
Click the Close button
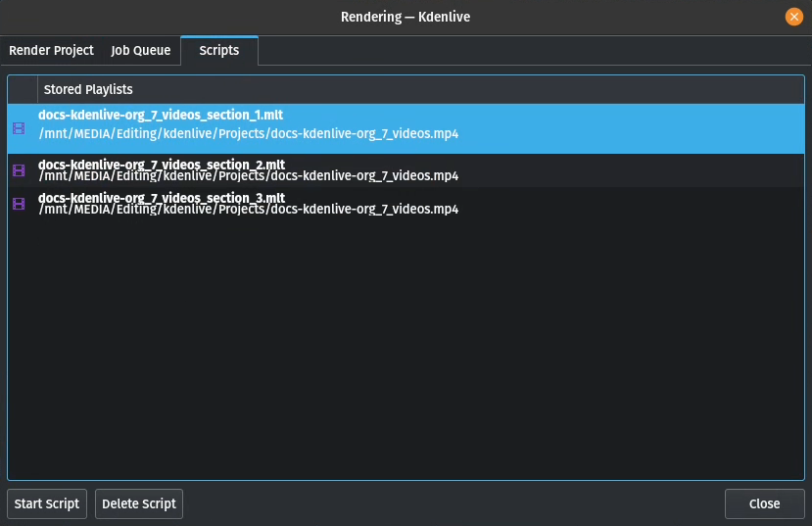click(764, 503)
